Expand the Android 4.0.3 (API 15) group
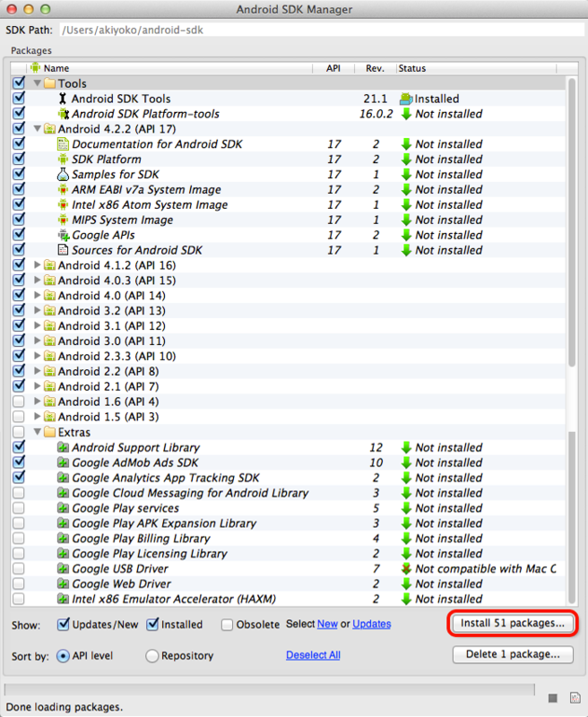The image size is (588, 717). (x=37, y=280)
